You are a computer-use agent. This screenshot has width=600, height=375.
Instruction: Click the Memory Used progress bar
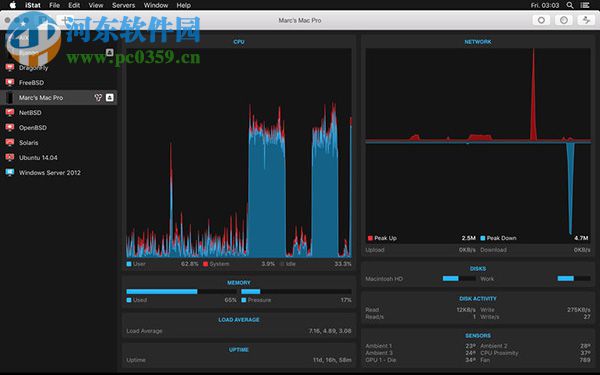coord(181,292)
